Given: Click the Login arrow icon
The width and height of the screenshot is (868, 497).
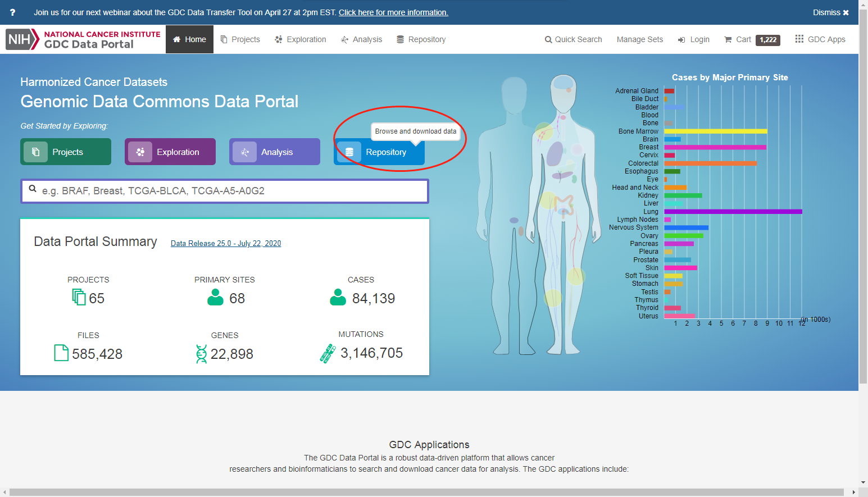Looking at the screenshot, I should pyautogui.click(x=681, y=40).
